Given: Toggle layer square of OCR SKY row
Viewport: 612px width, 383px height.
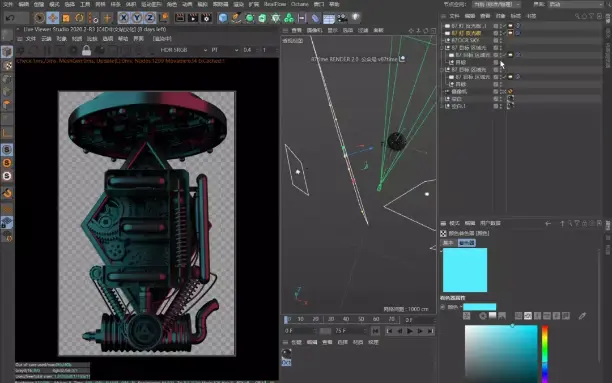Looking at the screenshot, I should (x=496, y=40).
